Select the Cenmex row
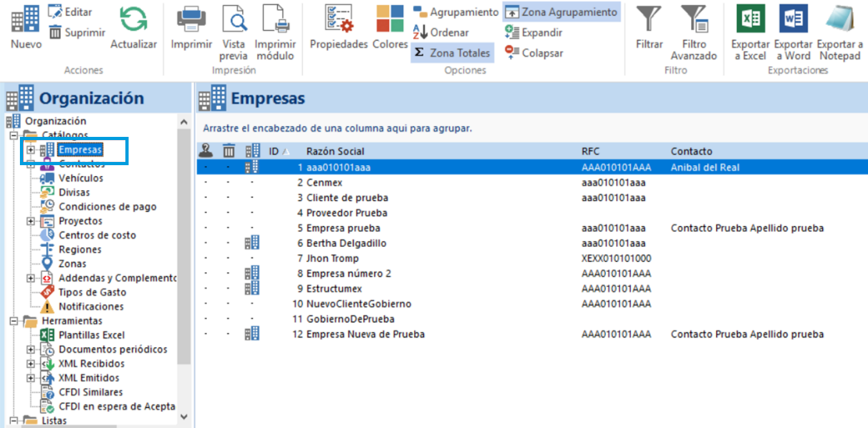This screenshot has height=428, width=868. tap(532, 183)
